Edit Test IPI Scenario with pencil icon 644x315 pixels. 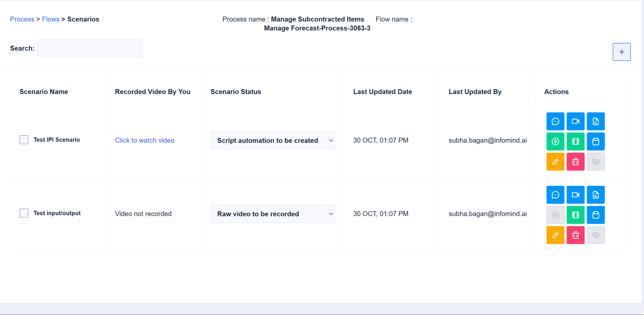555,162
